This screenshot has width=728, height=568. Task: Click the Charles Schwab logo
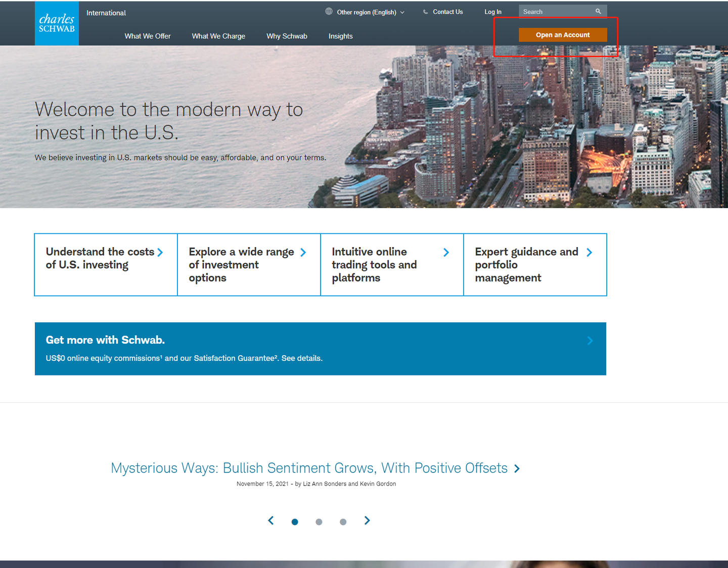click(57, 23)
